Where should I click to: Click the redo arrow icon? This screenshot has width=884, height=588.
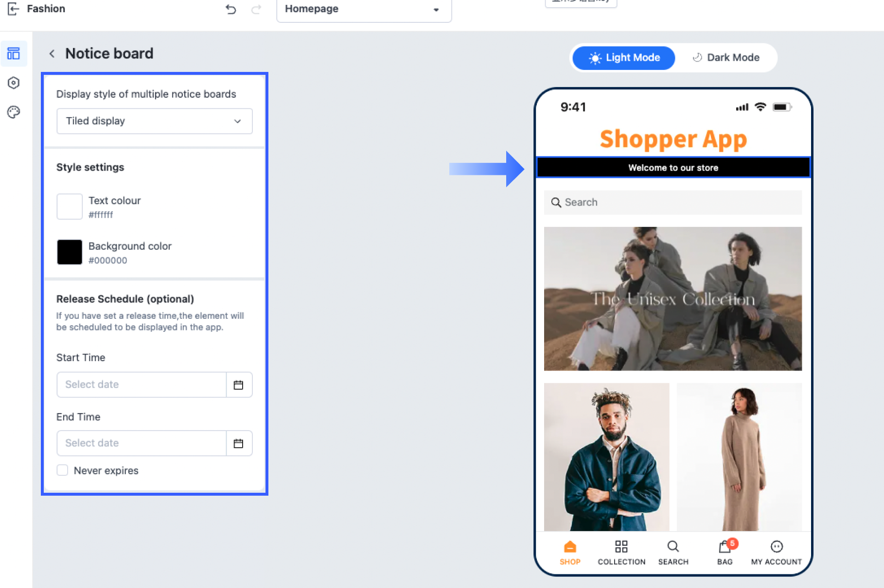[x=256, y=9]
